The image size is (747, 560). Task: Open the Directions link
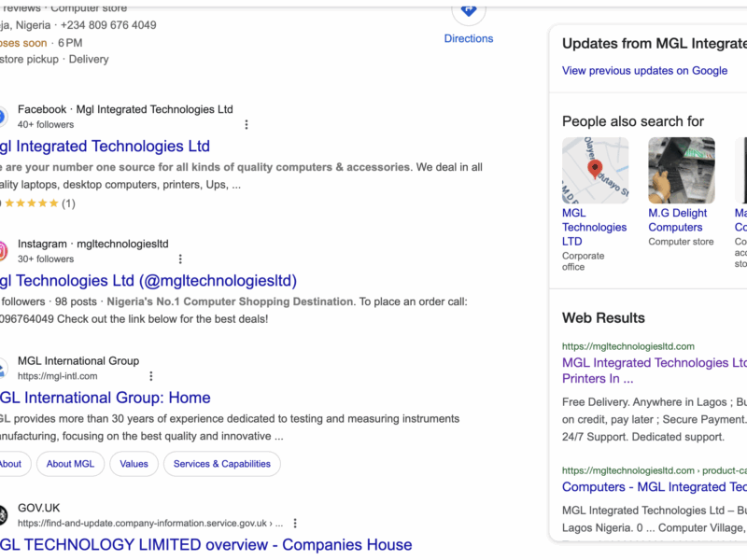(x=469, y=38)
